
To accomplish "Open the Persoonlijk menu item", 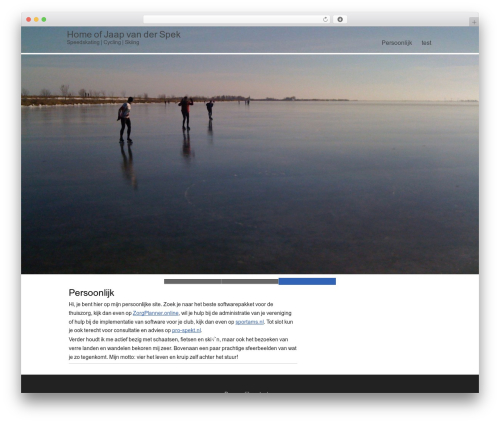I will [x=397, y=43].
